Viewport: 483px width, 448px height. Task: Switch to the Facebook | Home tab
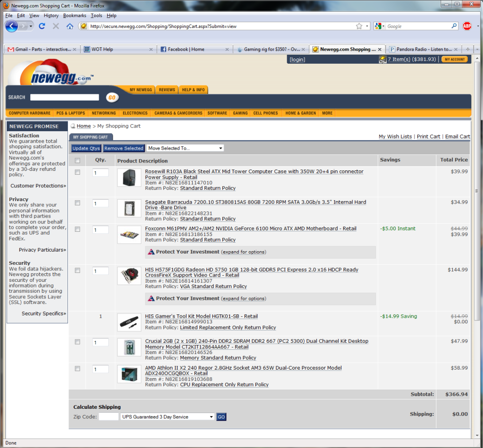(195, 49)
